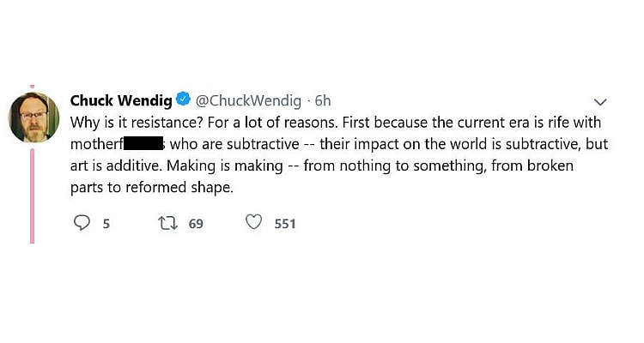This screenshot has width=644, height=343.
Task: Click the retweet count 69
Action: click(196, 224)
